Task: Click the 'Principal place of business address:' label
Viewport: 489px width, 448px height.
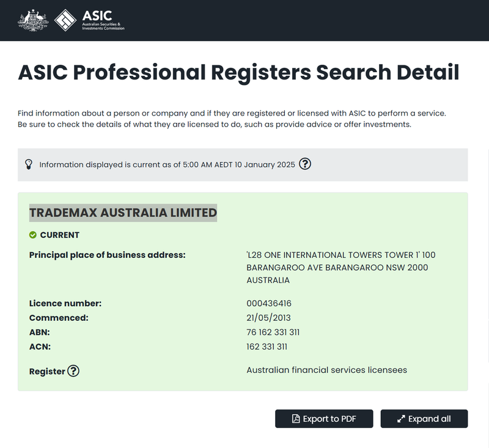Action: click(108, 255)
